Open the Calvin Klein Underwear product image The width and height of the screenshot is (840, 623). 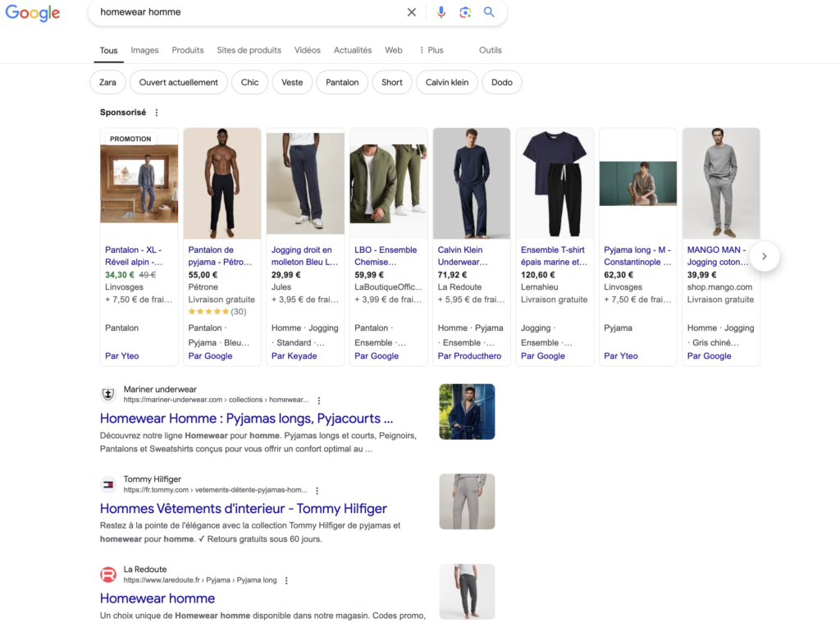click(472, 183)
